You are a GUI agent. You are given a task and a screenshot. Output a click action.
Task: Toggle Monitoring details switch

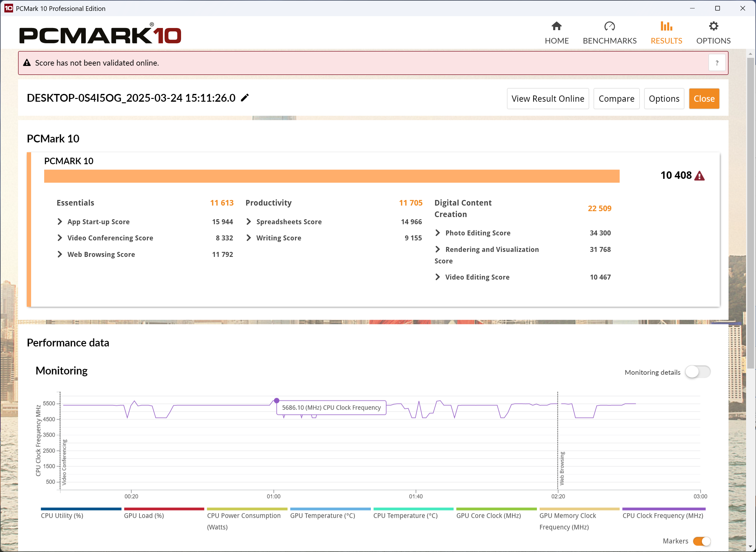(698, 372)
